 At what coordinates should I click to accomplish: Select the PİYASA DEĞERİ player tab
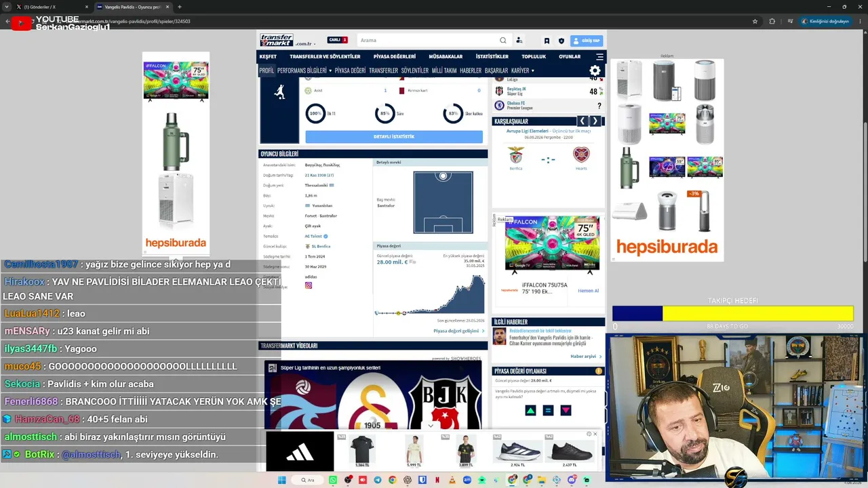tap(350, 70)
